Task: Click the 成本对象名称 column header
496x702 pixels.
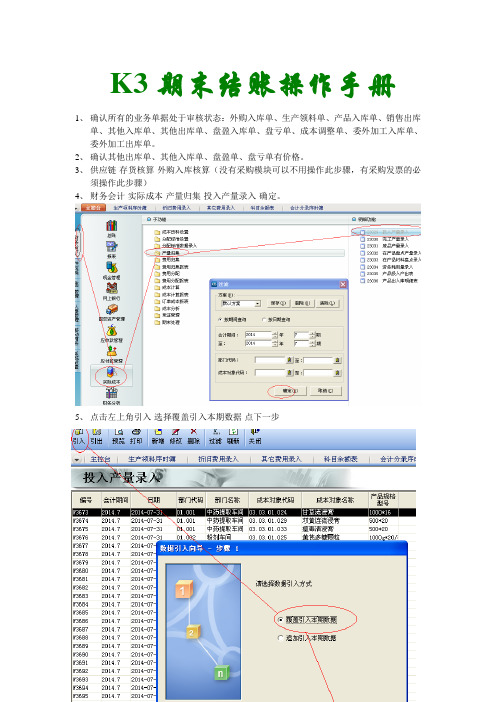Action: point(335,500)
